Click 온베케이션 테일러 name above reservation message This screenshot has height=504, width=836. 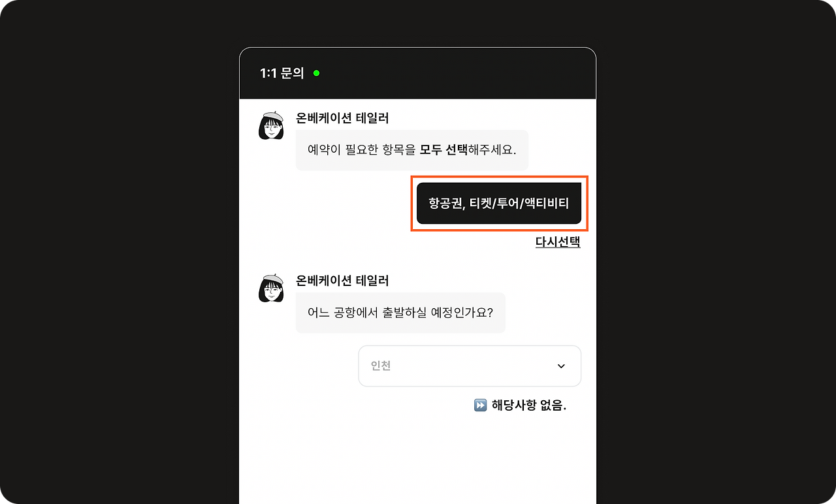[x=342, y=118]
